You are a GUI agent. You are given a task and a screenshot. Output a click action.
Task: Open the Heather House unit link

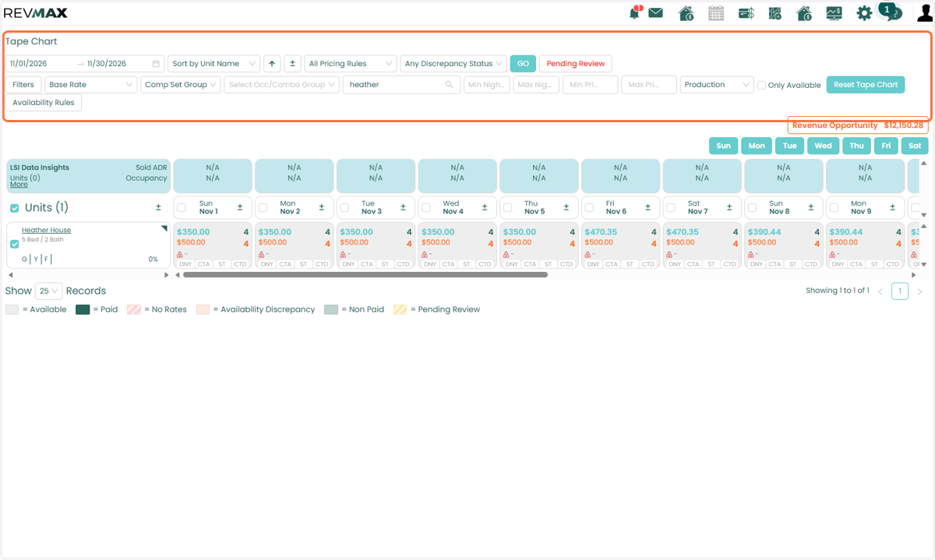(x=46, y=230)
